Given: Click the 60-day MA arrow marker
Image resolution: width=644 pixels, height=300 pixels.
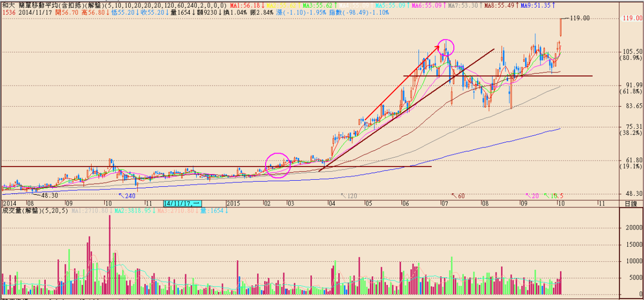Looking at the screenshot, I should coord(458,195).
